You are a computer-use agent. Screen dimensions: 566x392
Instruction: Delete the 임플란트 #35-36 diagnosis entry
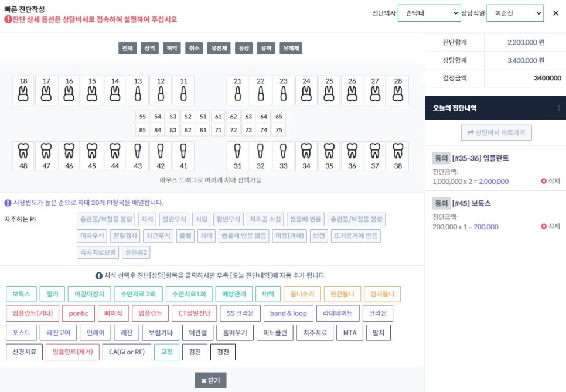tap(551, 182)
